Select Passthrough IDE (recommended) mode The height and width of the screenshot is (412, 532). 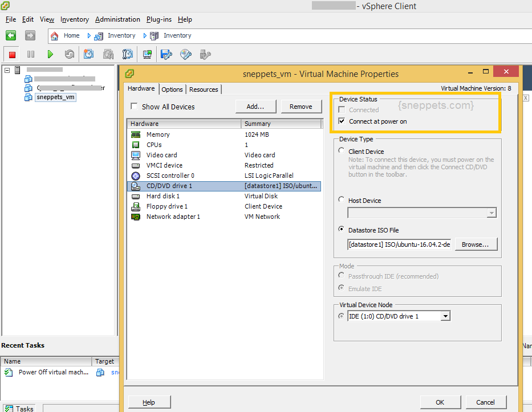tap(342, 275)
